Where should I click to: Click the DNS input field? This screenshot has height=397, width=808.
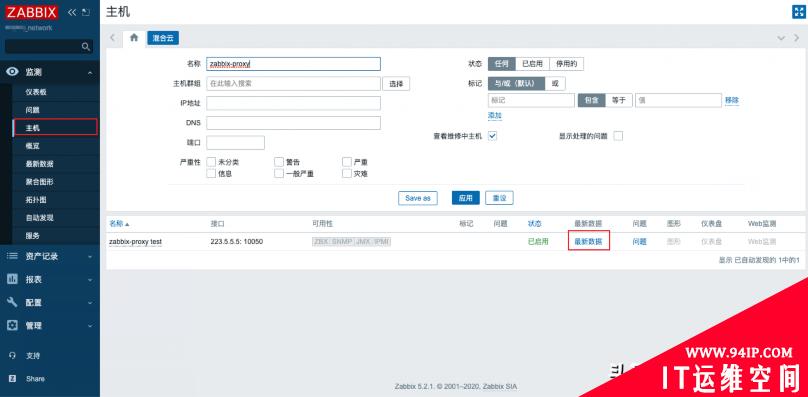293,123
